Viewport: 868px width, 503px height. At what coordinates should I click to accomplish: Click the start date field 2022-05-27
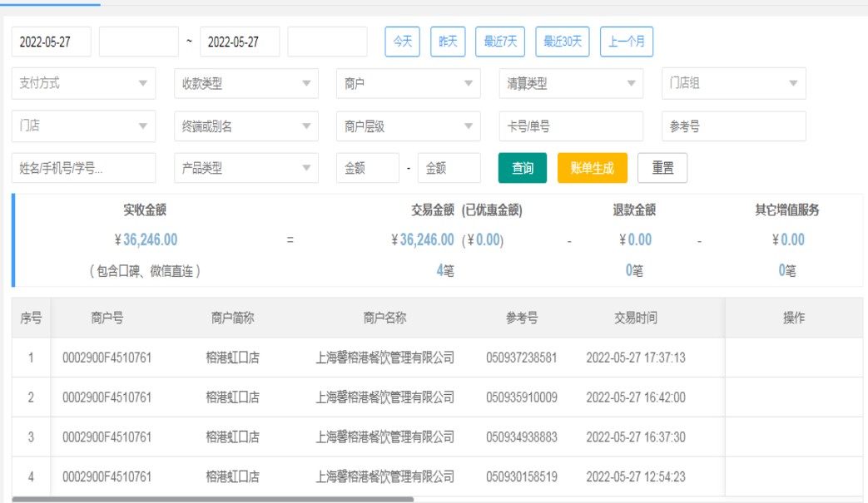tap(52, 42)
